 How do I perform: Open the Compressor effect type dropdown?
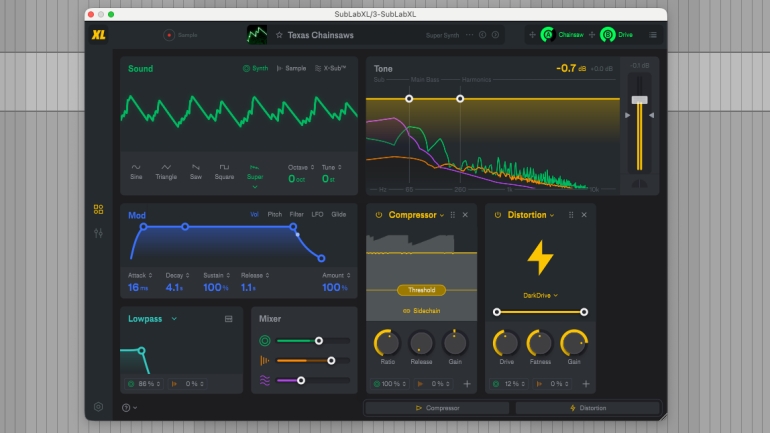pyautogui.click(x=416, y=215)
